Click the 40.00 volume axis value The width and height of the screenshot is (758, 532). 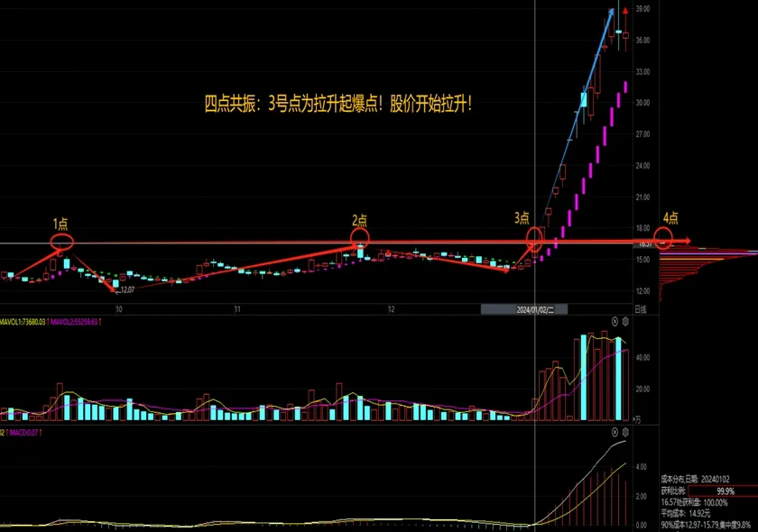(x=642, y=357)
